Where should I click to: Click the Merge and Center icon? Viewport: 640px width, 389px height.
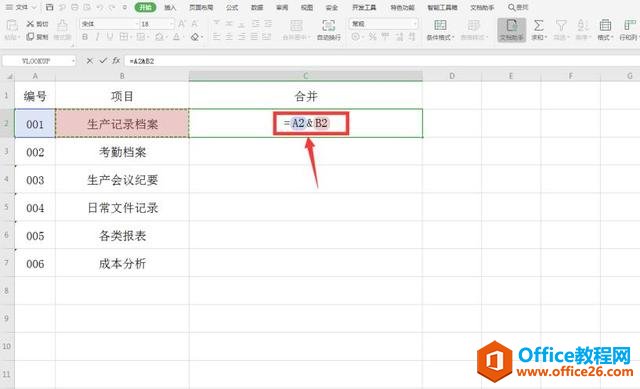click(x=296, y=25)
